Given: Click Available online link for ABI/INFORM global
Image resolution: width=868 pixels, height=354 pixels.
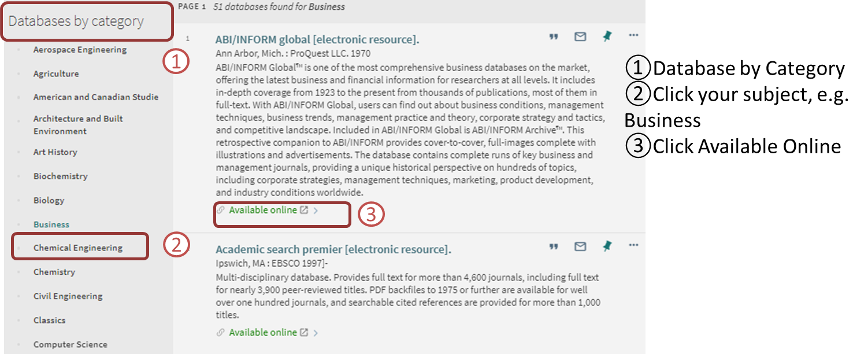Looking at the screenshot, I should (x=263, y=210).
